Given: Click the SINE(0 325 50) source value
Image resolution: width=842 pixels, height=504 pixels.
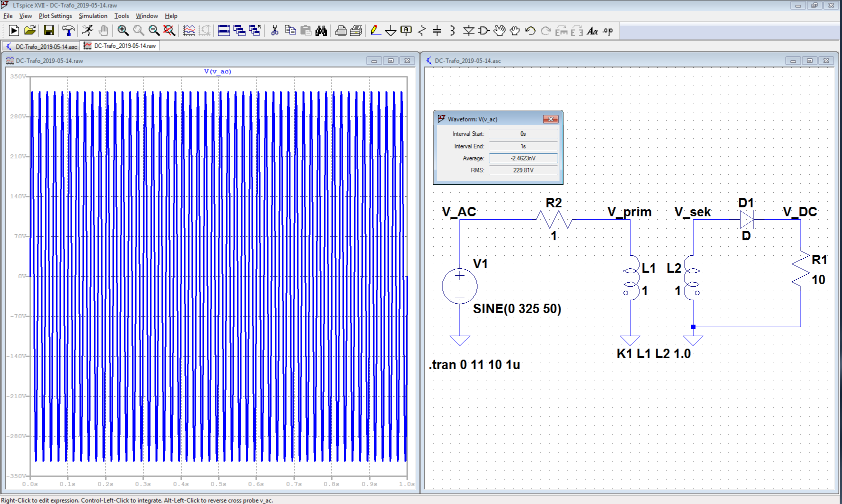Looking at the screenshot, I should 517,309.
